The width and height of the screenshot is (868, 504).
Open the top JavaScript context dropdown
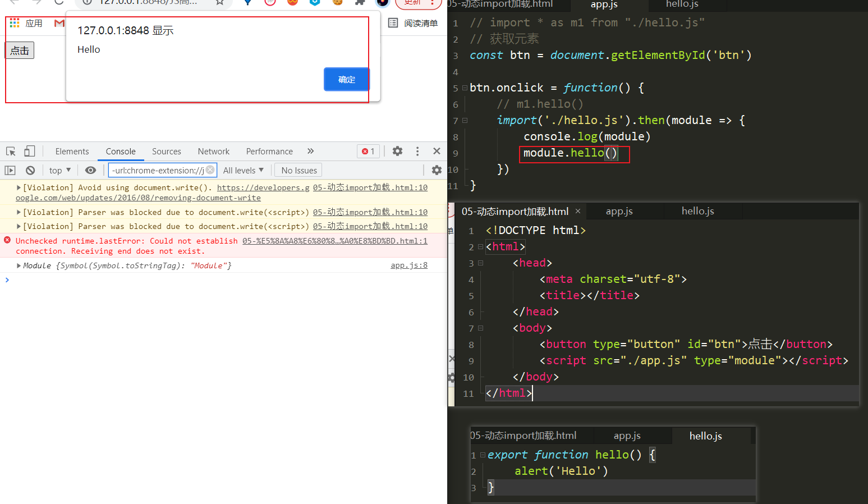point(60,170)
